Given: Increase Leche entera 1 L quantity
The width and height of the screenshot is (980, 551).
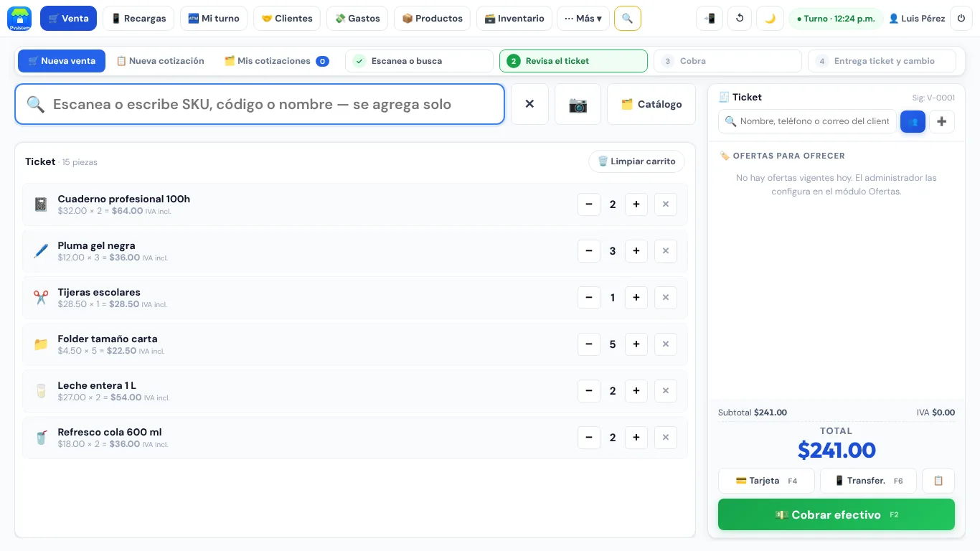Looking at the screenshot, I should click(636, 391).
